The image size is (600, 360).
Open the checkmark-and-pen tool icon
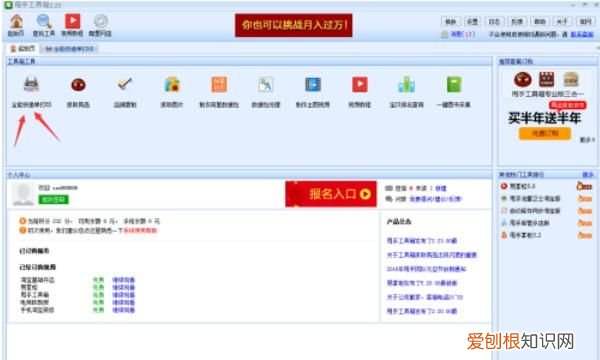(x=125, y=84)
